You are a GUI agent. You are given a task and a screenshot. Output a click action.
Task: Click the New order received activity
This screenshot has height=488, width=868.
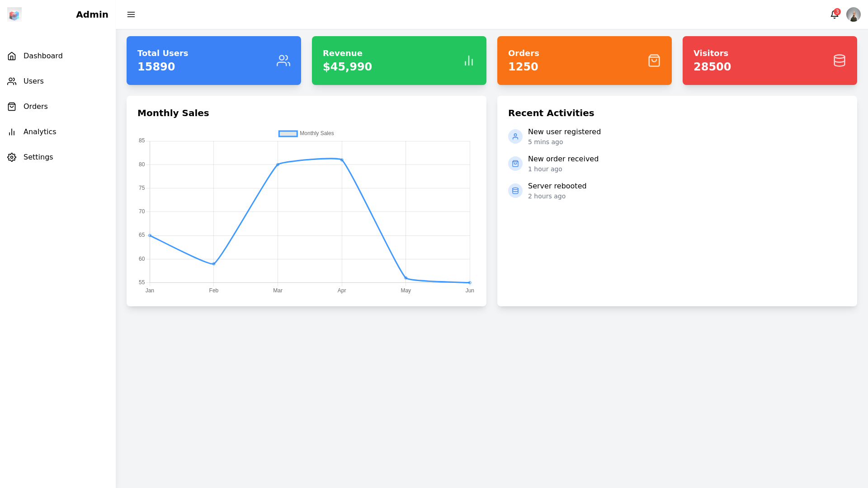click(563, 159)
